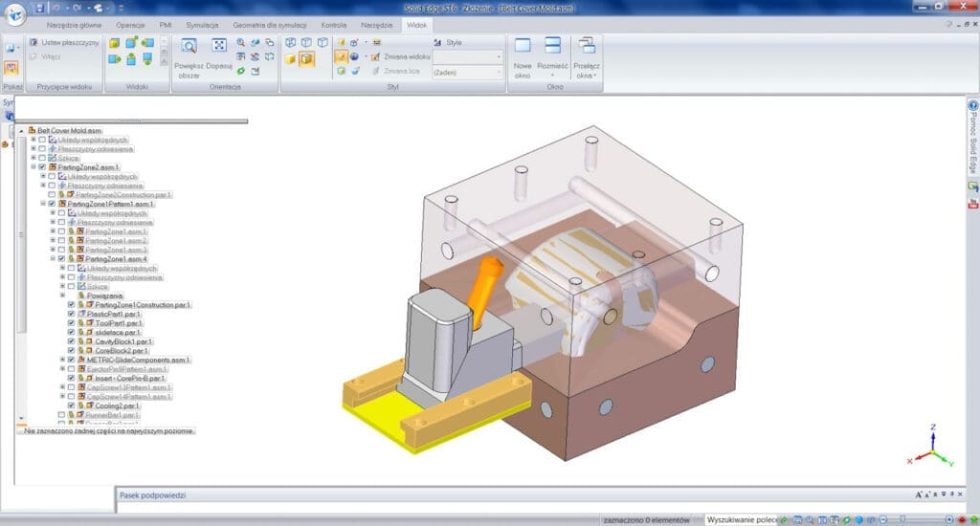The width and height of the screenshot is (980, 526).
Task: Open the Nowe okno window tool
Action: point(523,54)
